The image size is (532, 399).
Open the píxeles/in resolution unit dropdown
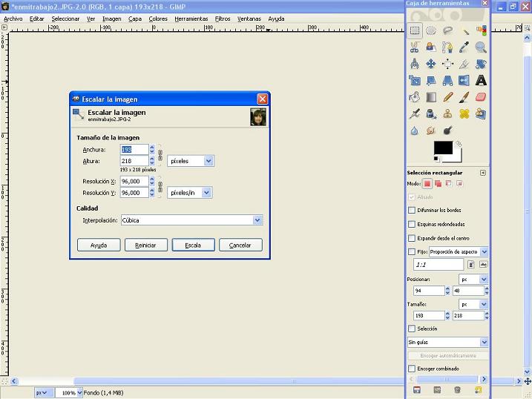click(x=189, y=193)
